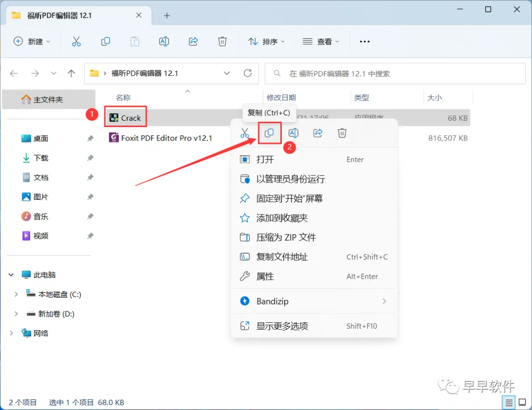The image size is (532, 410).
Task: Sort by the 大小 column header
Action: (434, 98)
